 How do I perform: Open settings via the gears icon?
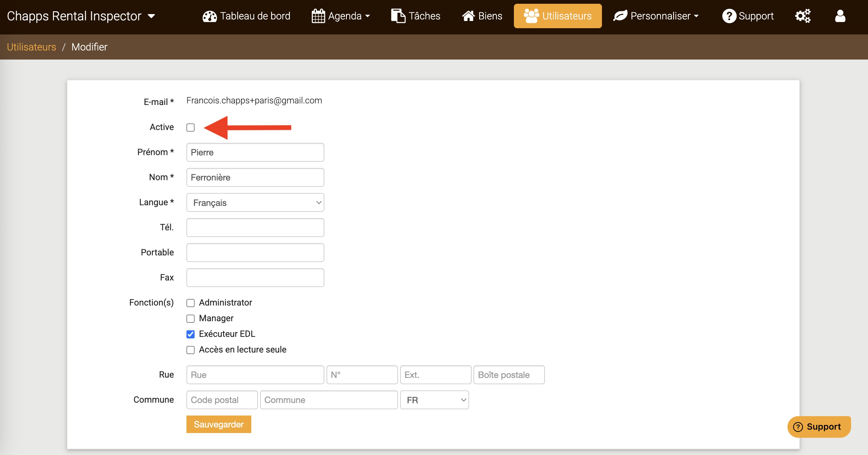[803, 16]
